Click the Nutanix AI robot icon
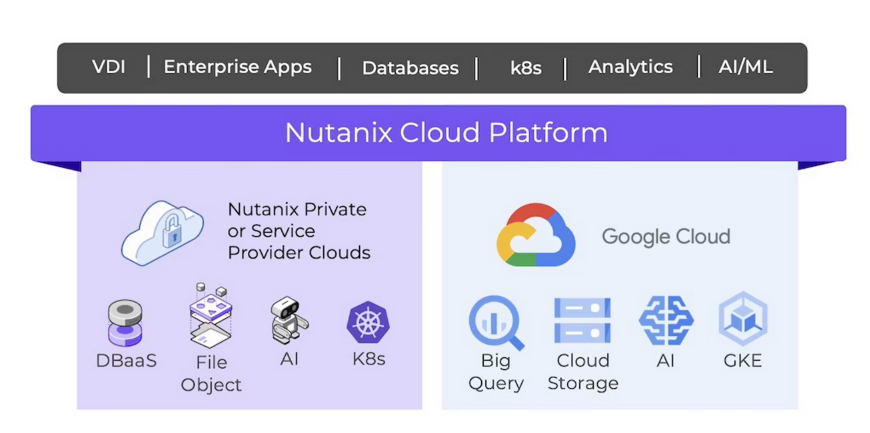 coord(289,322)
